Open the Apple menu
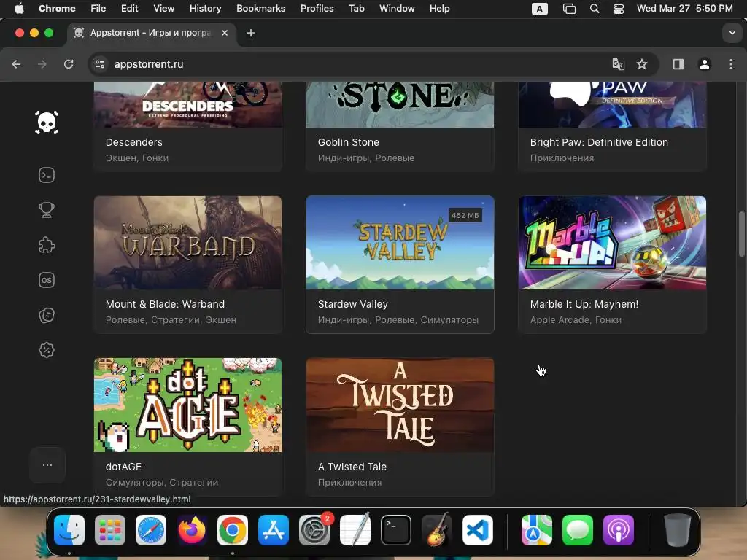This screenshot has width=747, height=560. pos(19,9)
